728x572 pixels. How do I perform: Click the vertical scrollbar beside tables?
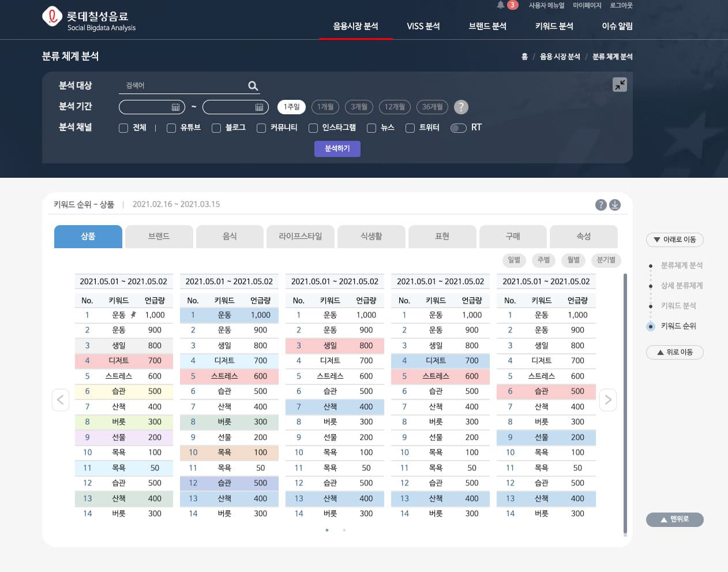(625, 404)
